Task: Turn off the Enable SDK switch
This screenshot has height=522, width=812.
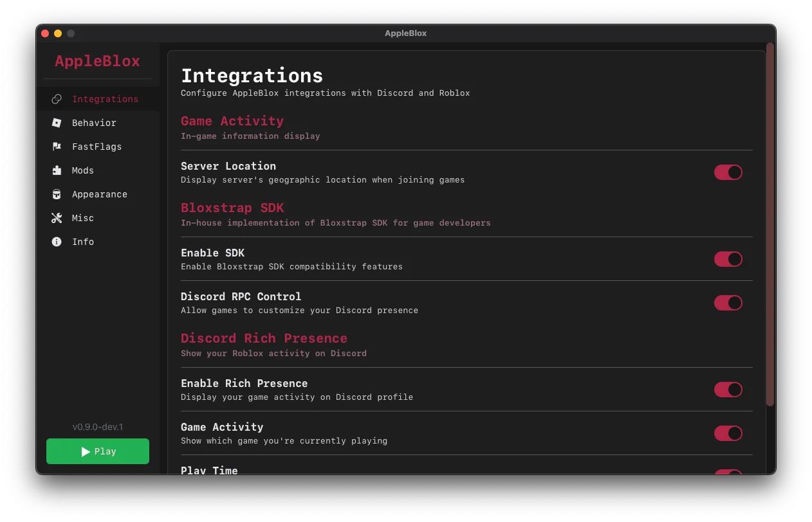Action: tap(728, 259)
